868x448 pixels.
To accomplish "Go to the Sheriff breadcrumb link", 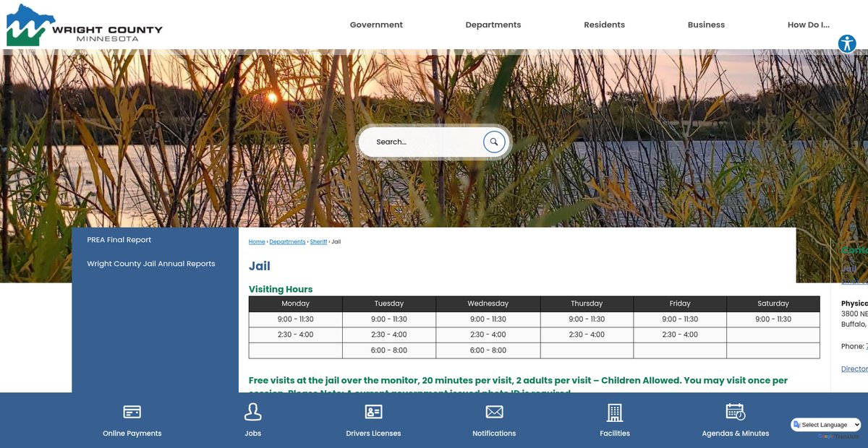I will pyautogui.click(x=318, y=242).
